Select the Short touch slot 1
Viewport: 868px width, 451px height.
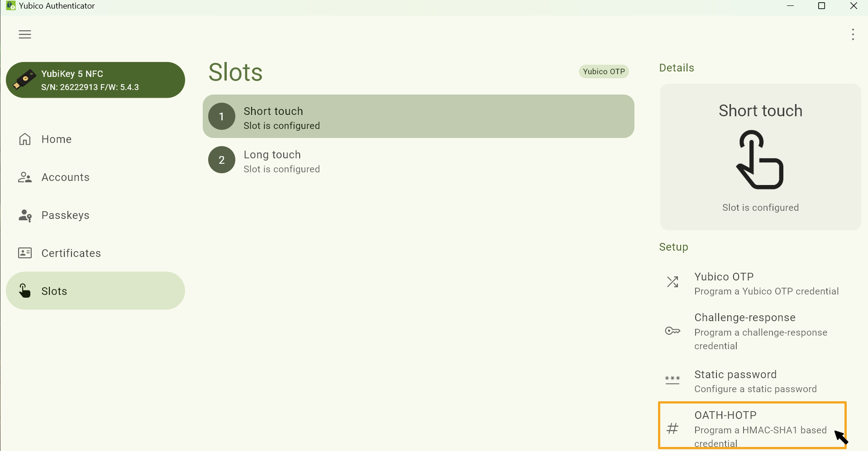coord(418,117)
